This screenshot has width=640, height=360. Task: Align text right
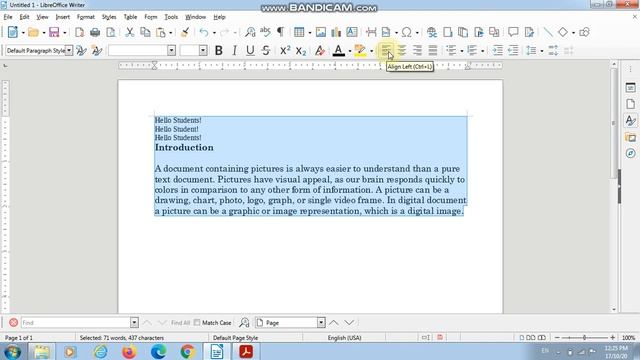click(417, 50)
